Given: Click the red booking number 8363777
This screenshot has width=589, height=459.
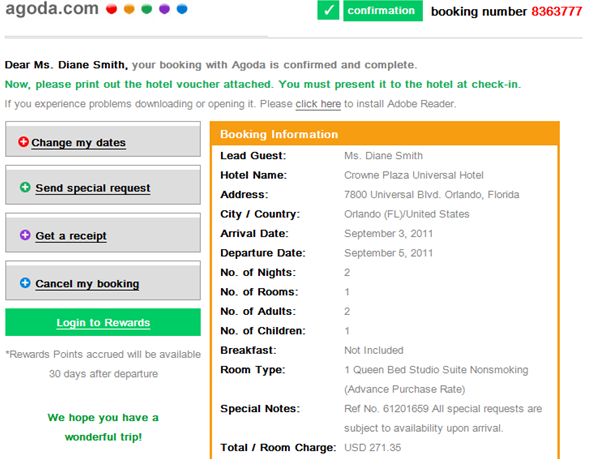Looking at the screenshot, I should click(x=557, y=11).
